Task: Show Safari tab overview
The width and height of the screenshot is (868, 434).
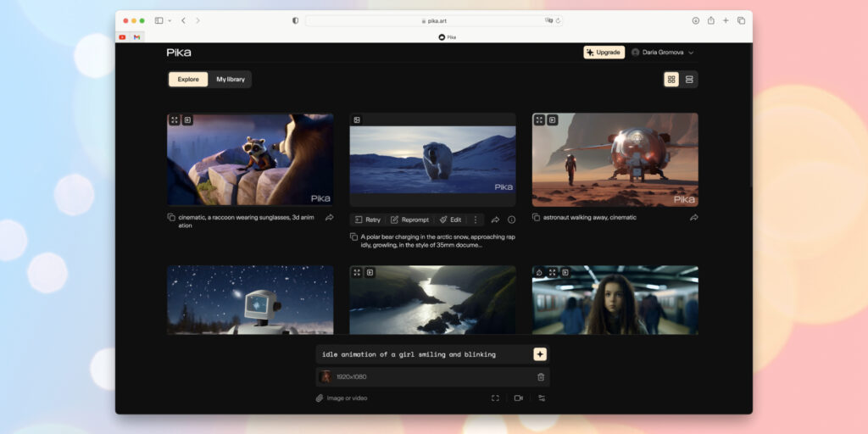Action: click(x=741, y=20)
